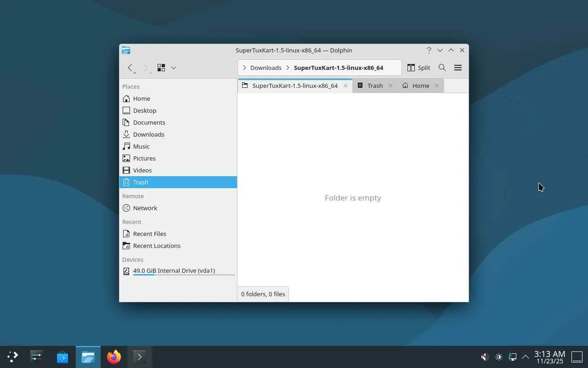Open the muted audio volume tray icon
This screenshot has height=368, width=588.
pyautogui.click(x=485, y=357)
